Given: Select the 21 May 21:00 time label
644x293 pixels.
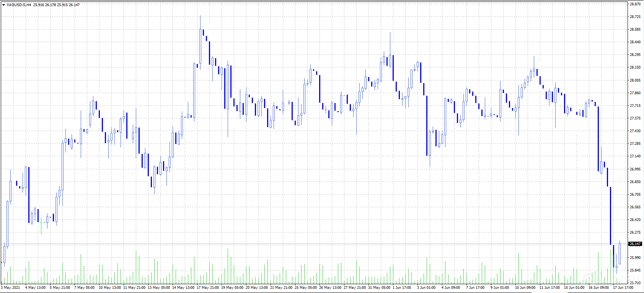Looking at the screenshot, I should pyautogui.click(x=281, y=288).
